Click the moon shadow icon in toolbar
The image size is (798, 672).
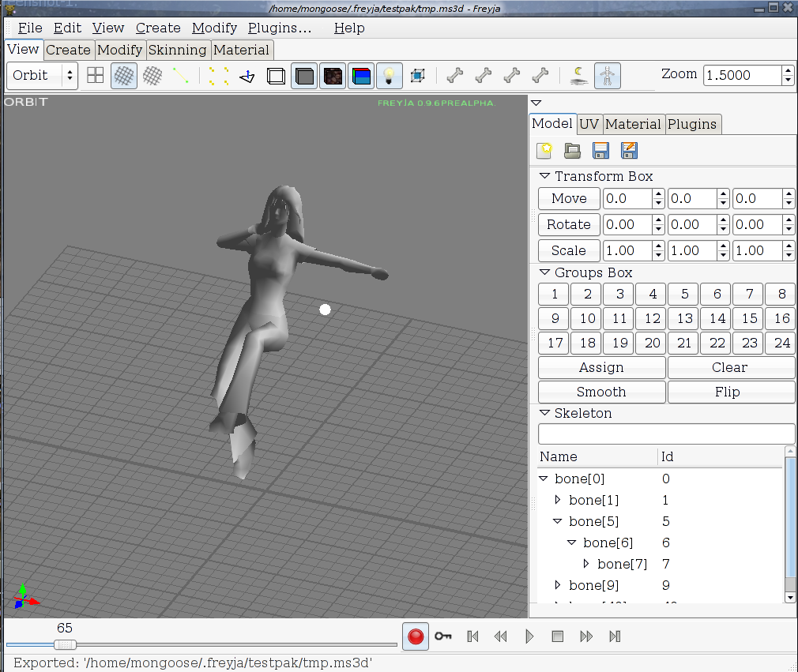point(578,76)
